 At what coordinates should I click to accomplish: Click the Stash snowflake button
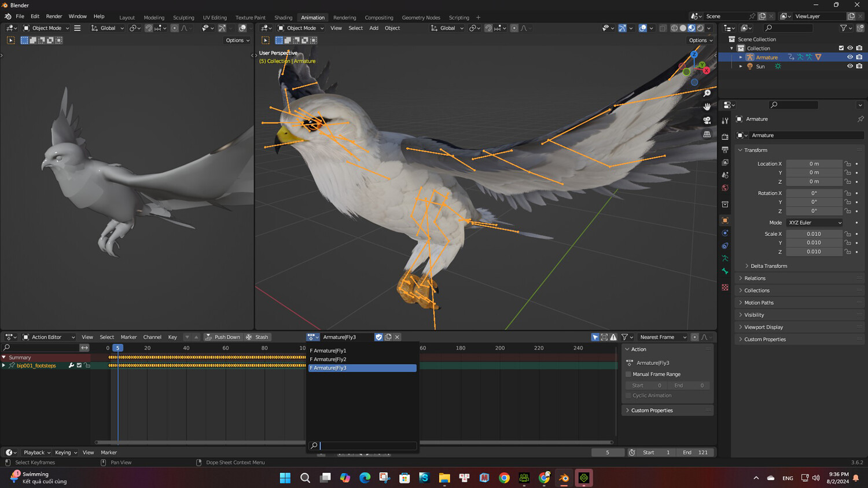pos(257,337)
